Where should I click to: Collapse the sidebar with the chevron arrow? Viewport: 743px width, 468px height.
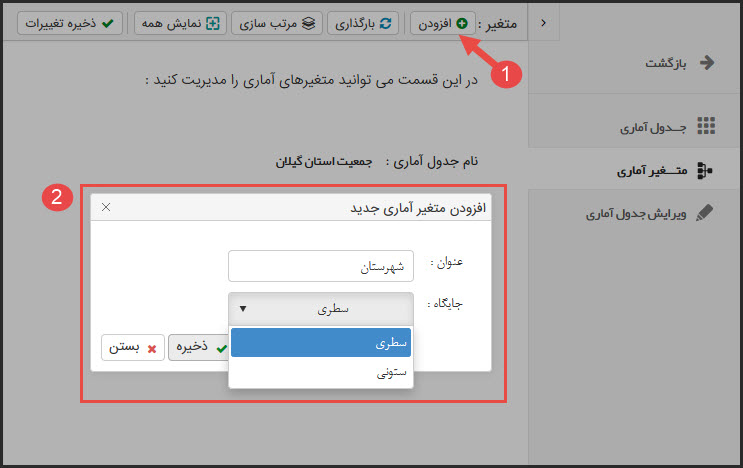(543, 23)
